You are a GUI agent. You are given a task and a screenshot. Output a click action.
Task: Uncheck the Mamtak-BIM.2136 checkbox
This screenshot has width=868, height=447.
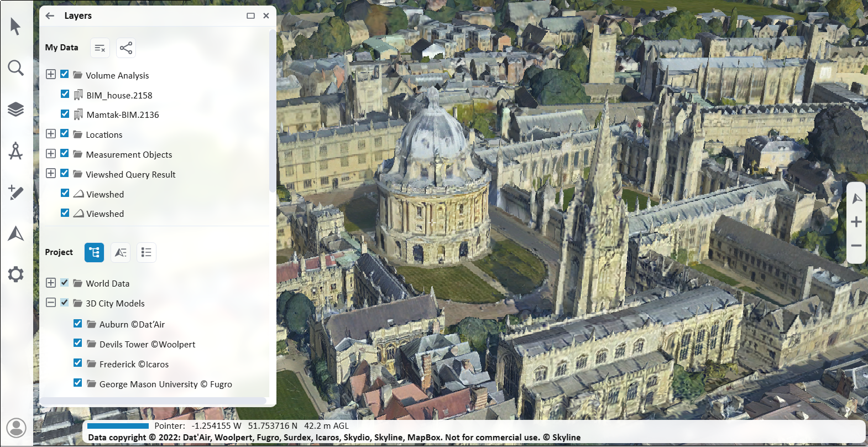(x=65, y=113)
